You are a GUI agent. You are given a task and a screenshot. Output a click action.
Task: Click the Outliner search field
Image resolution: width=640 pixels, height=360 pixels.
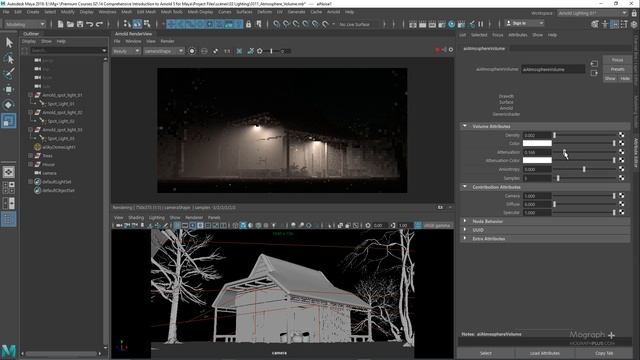(x=69, y=50)
